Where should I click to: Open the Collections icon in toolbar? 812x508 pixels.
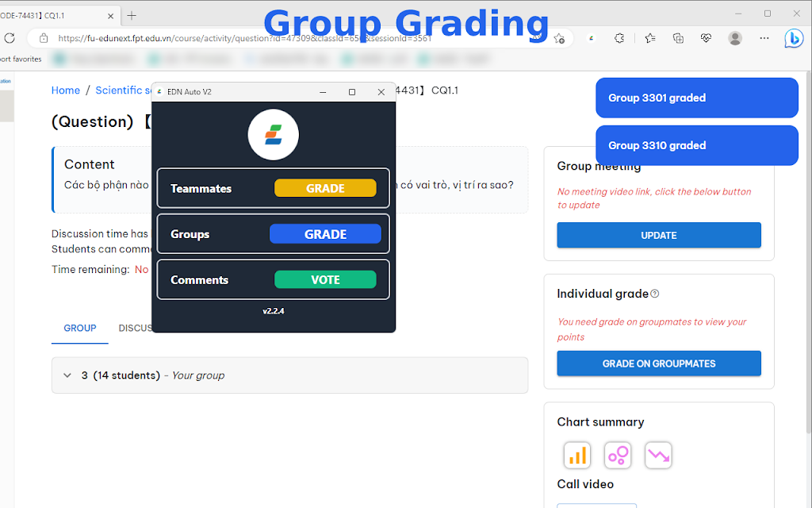(x=678, y=38)
